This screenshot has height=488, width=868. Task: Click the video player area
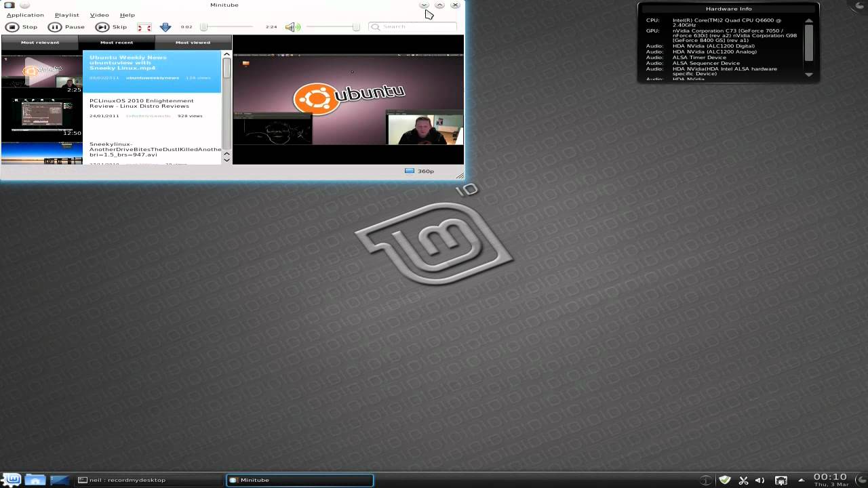[x=349, y=100]
